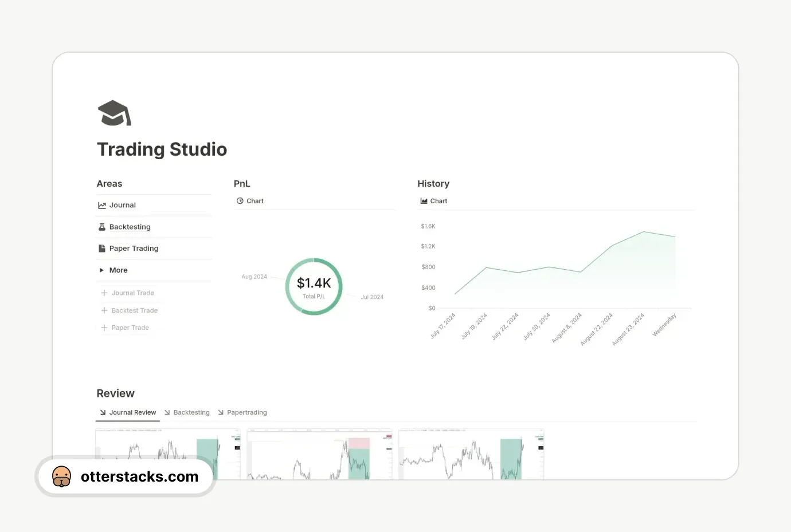Click the arrow icon beside Papertrading tab
The image size is (791, 532).
pyautogui.click(x=221, y=412)
